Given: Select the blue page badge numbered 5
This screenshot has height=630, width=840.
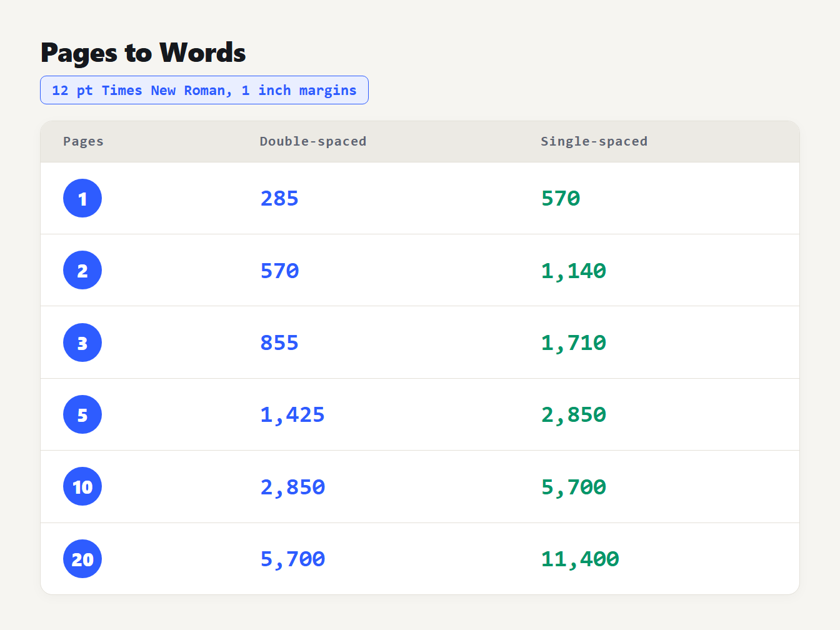Looking at the screenshot, I should (x=82, y=414).
